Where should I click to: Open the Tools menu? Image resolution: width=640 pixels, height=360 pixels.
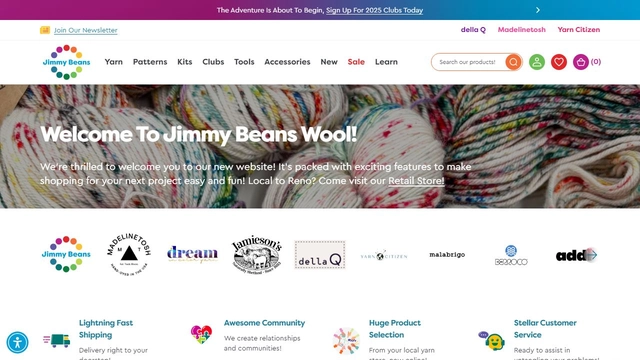click(244, 62)
